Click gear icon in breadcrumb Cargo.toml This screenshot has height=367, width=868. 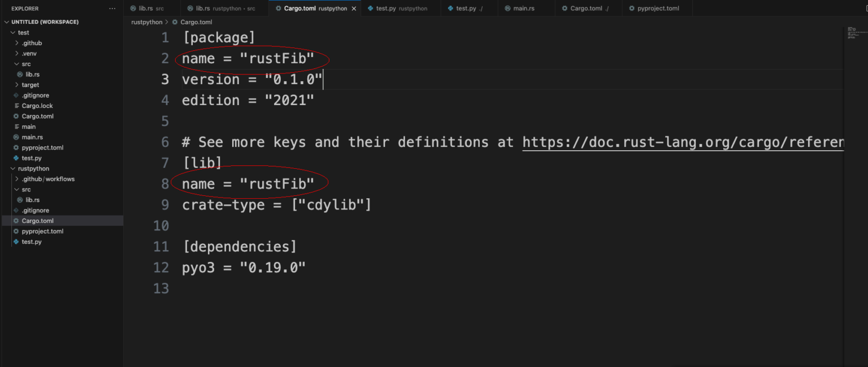(175, 22)
